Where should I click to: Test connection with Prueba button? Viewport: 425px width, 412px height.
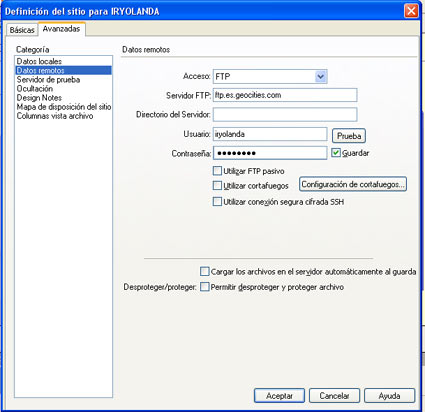[349, 136]
